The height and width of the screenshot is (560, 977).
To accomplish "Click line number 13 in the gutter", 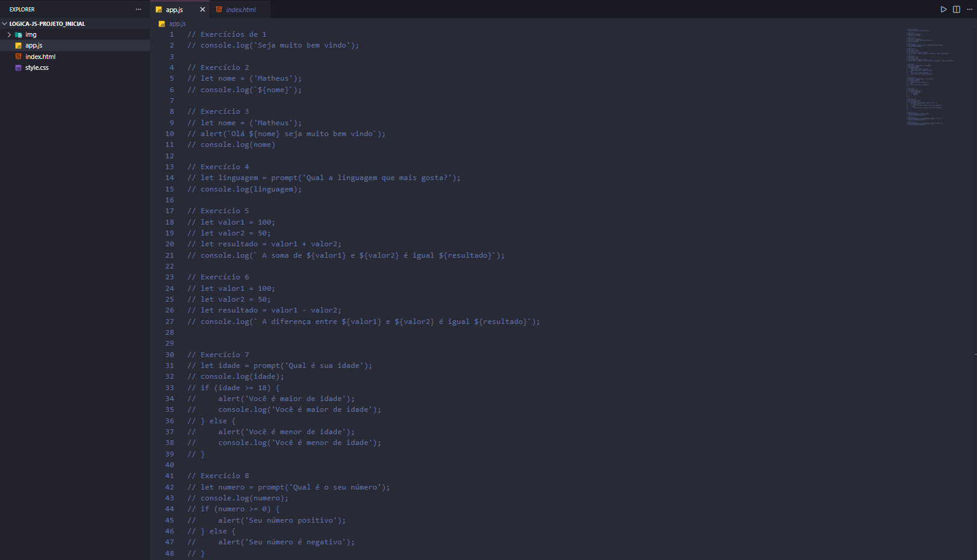I will point(169,167).
